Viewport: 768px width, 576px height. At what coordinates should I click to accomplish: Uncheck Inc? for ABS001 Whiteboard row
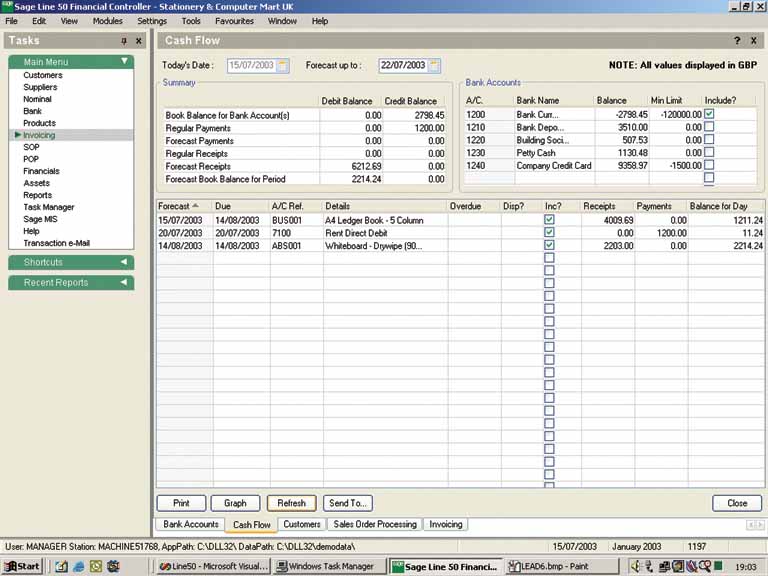click(549, 245)
